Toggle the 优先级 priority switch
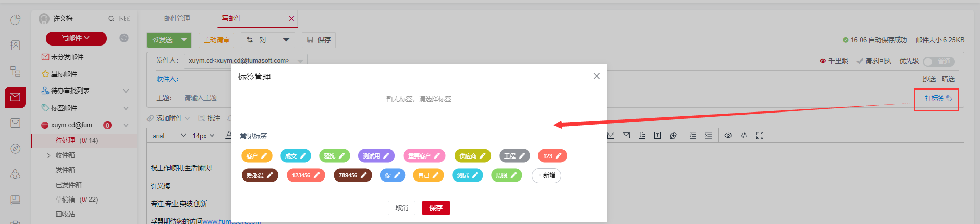 pos(939,61)
